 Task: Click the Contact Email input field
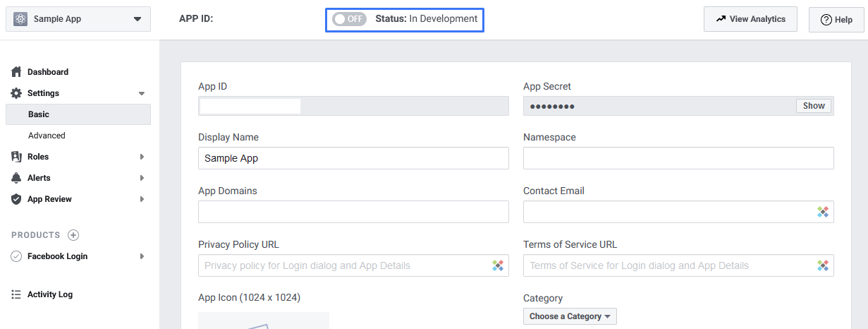678,212
